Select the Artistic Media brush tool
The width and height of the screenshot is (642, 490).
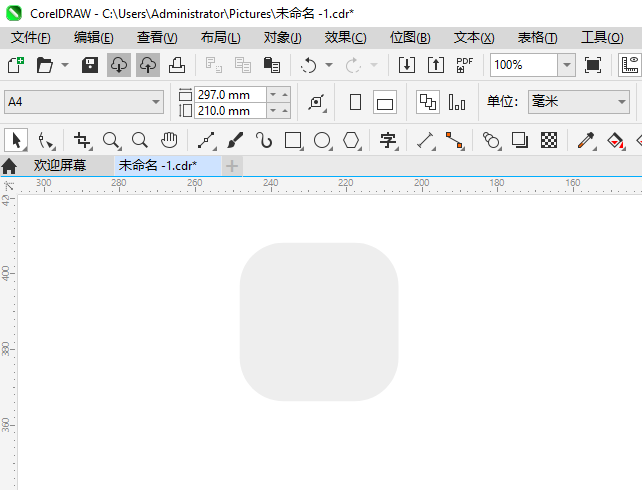tap(235, 140)
